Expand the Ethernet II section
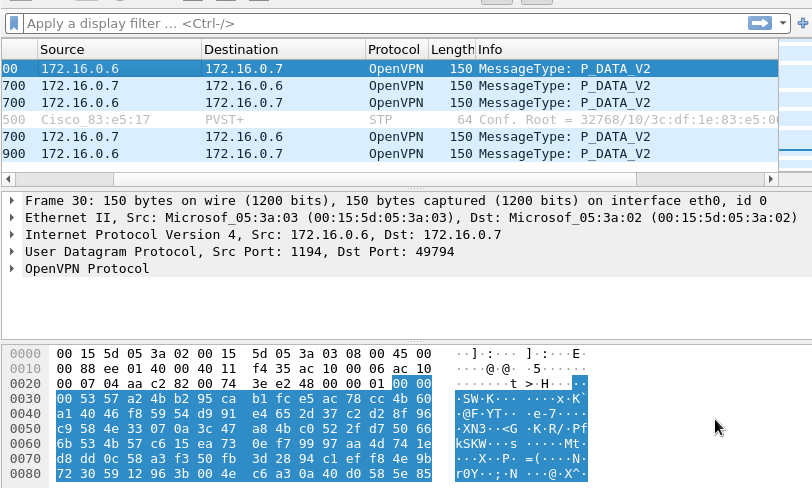 click(x=12, y=218)
